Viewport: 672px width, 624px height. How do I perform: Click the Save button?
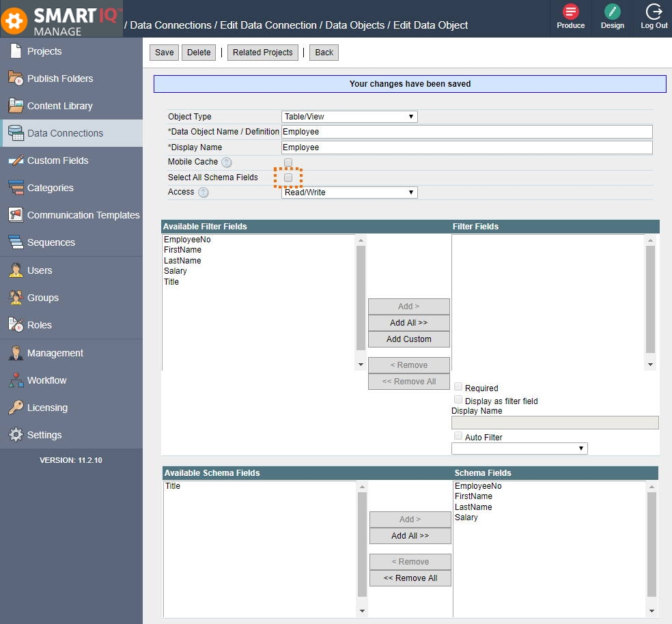[164, 53]
